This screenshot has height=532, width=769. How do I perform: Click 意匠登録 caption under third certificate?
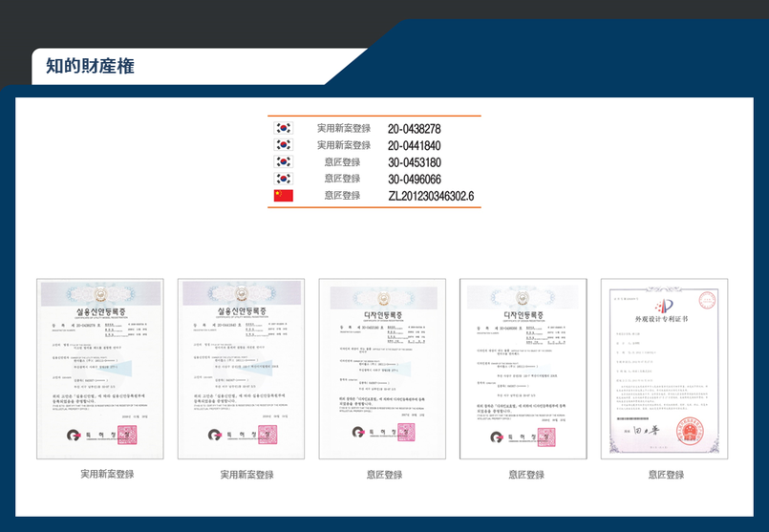(384, 475)
